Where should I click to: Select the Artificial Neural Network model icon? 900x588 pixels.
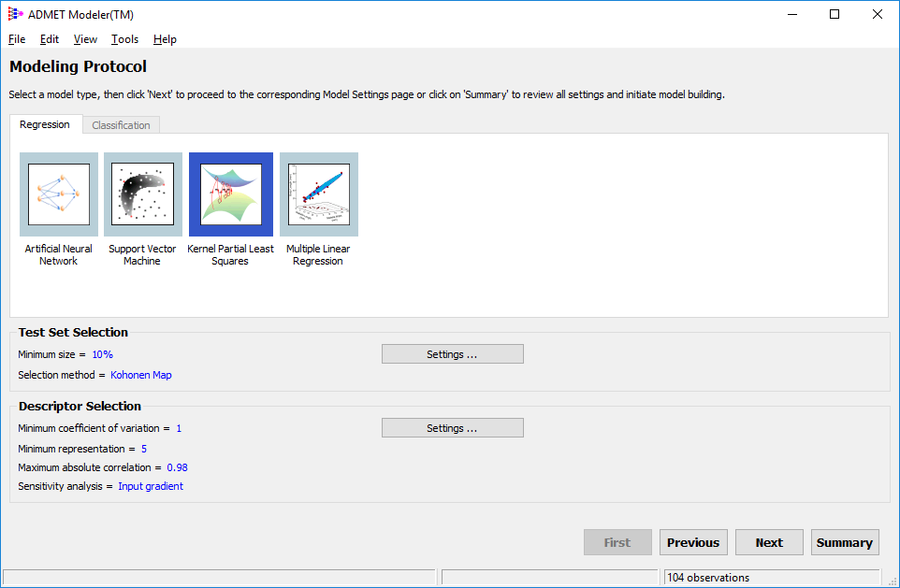click(59, 194)
